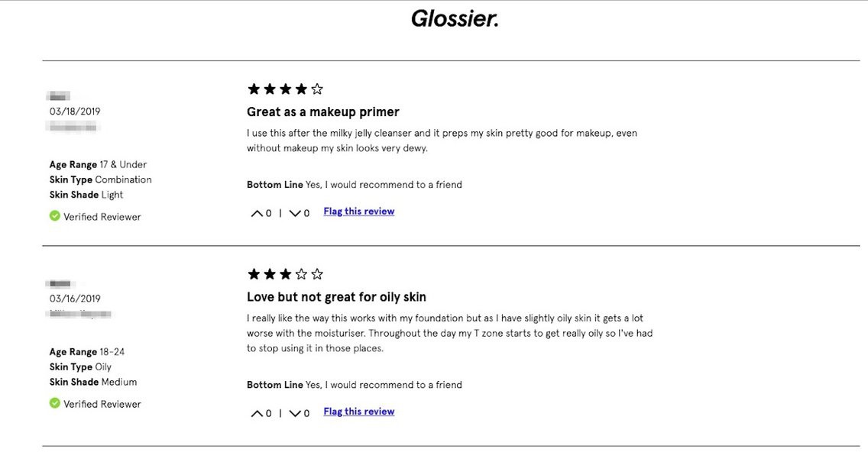Upvote the "Great as a makeup primer" review

257,214
